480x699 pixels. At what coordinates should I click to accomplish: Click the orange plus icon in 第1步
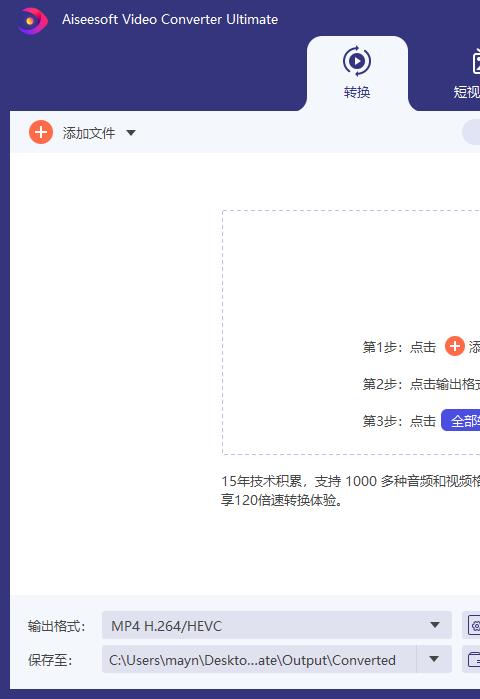(x=455, y=346)
